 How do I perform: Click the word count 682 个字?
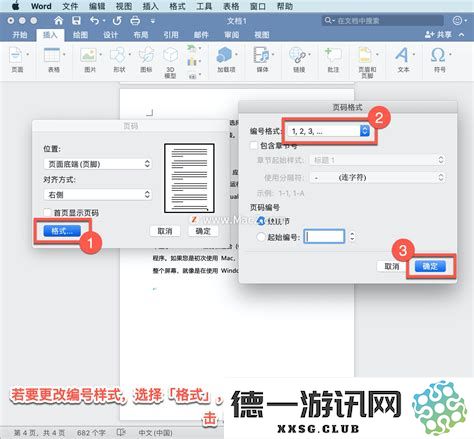point(91,433)
